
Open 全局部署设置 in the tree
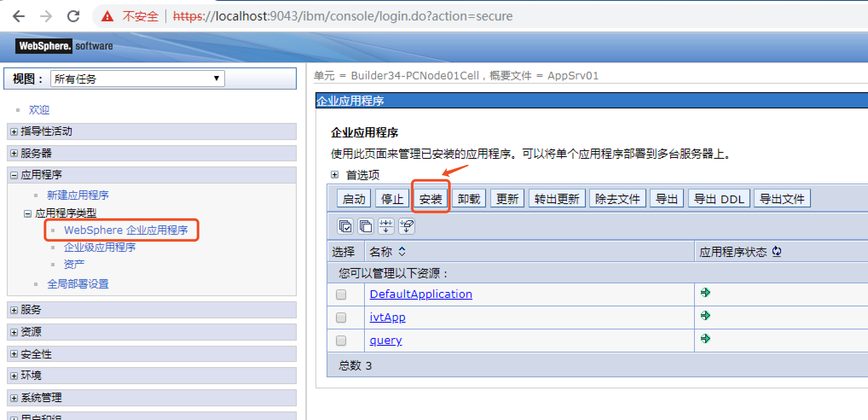(x=78, y=284)
